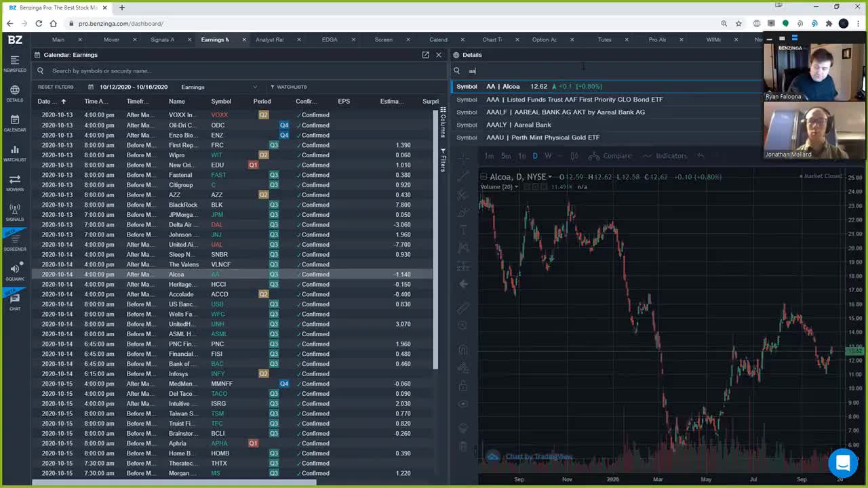Switch to the Option Activity tab
868x488 pixels.
[545, 40]
